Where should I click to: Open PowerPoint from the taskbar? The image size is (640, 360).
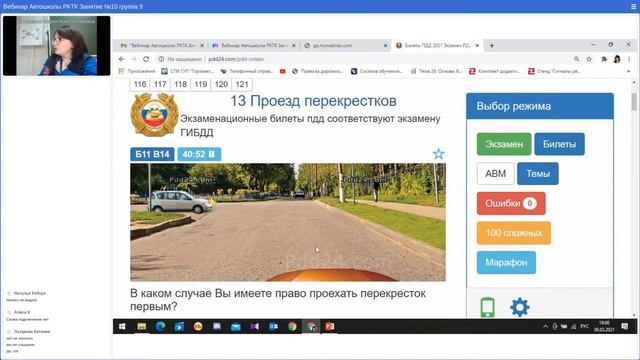[x=330, y=327]
